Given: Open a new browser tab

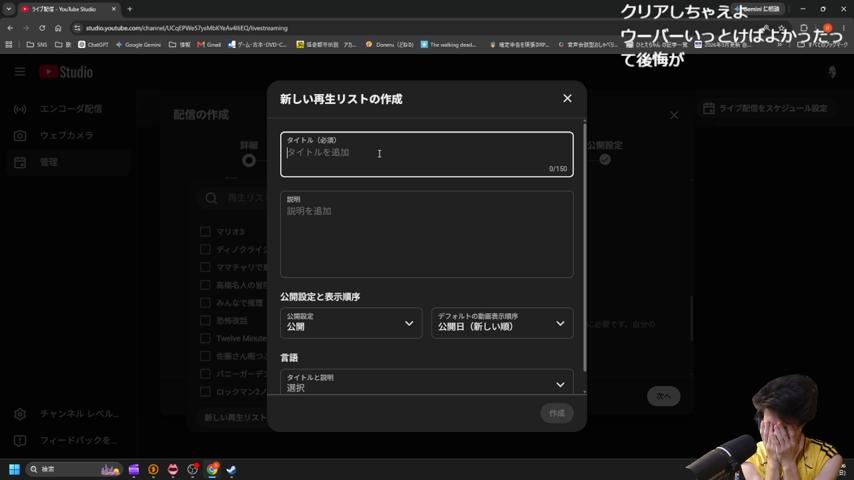Looking at the screenshot, I should (x=130, y=9).
